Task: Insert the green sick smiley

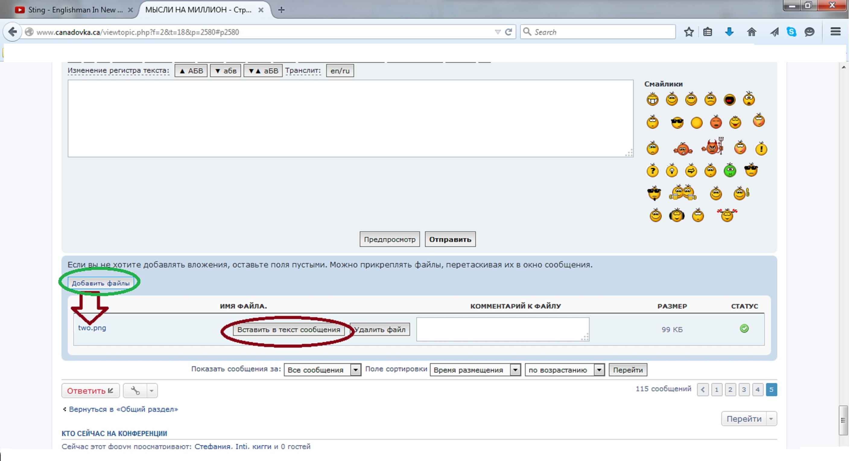Action: tap(730, 170)
